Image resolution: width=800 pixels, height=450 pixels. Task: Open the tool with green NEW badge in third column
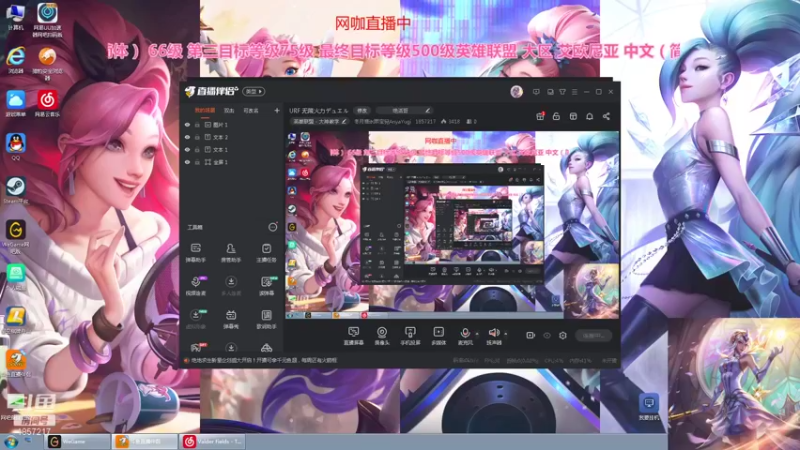pyautogui.click(x=267, y=286)
